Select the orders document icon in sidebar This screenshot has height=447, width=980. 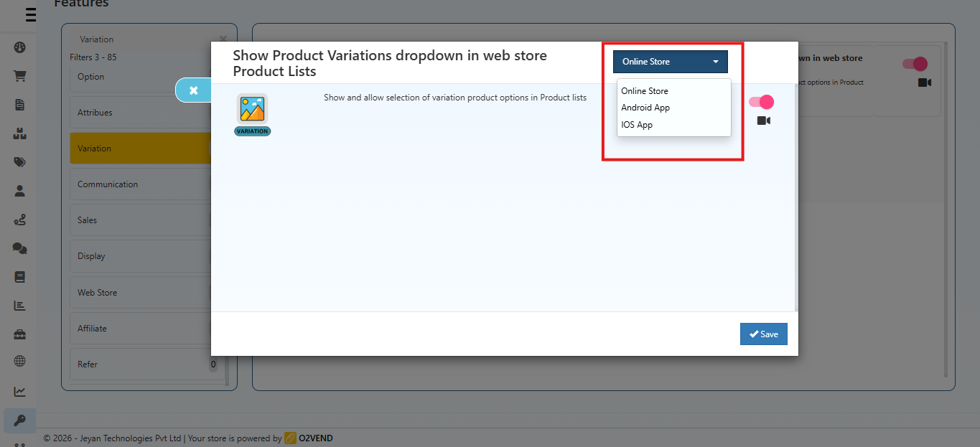19,104
